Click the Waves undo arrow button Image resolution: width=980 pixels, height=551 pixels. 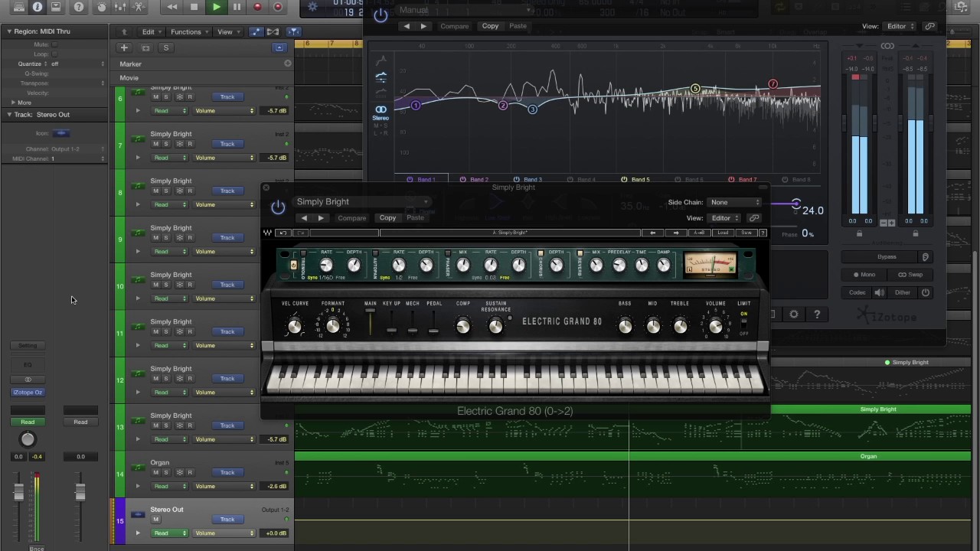pyautogui.click(x=283, y=233)
